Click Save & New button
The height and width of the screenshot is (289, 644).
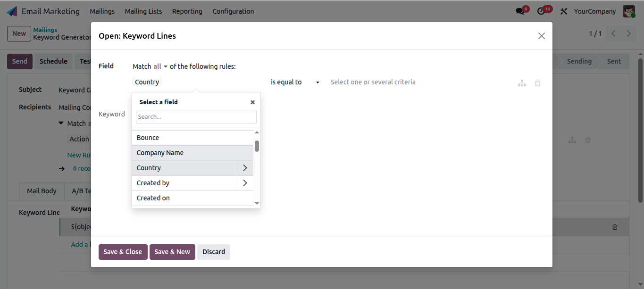[x=172, y=252]
